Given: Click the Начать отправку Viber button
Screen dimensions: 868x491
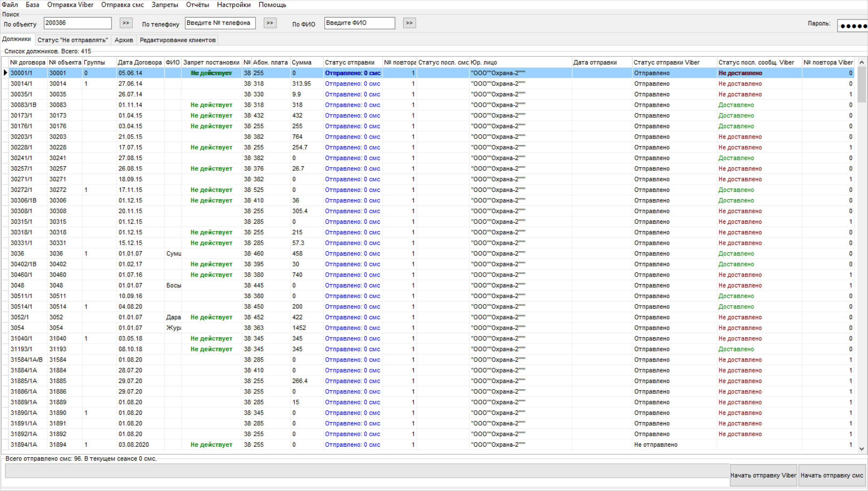Looking at the screenshot, I should point(763,475).
